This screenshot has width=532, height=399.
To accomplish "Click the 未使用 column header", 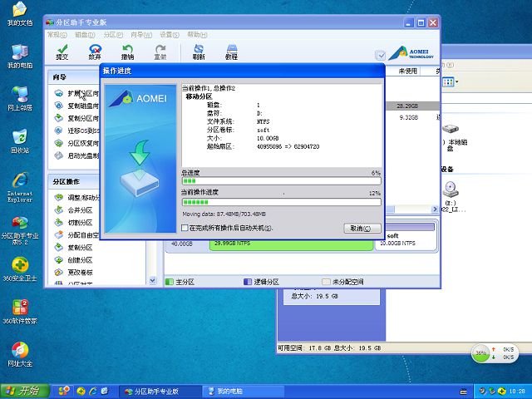I will (x=407, y=71).
